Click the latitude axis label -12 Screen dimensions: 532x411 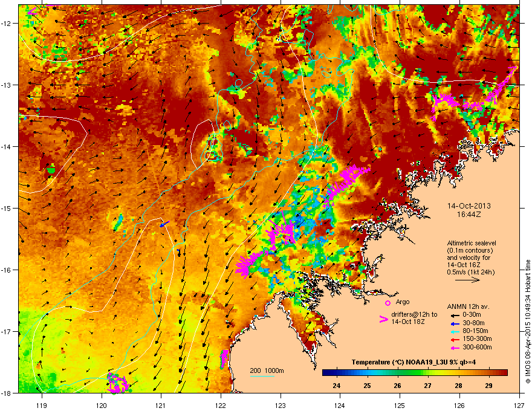(7, 24)
